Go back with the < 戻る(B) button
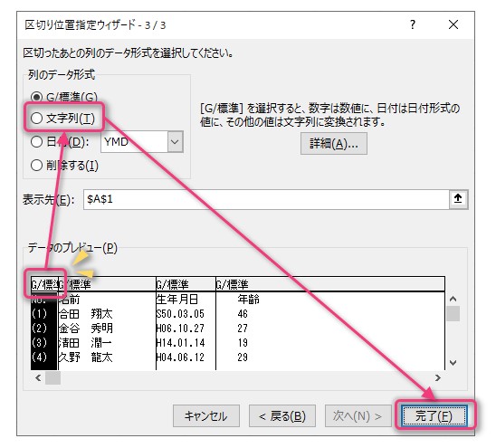This screenshot has height=448, width=496. 282,415
